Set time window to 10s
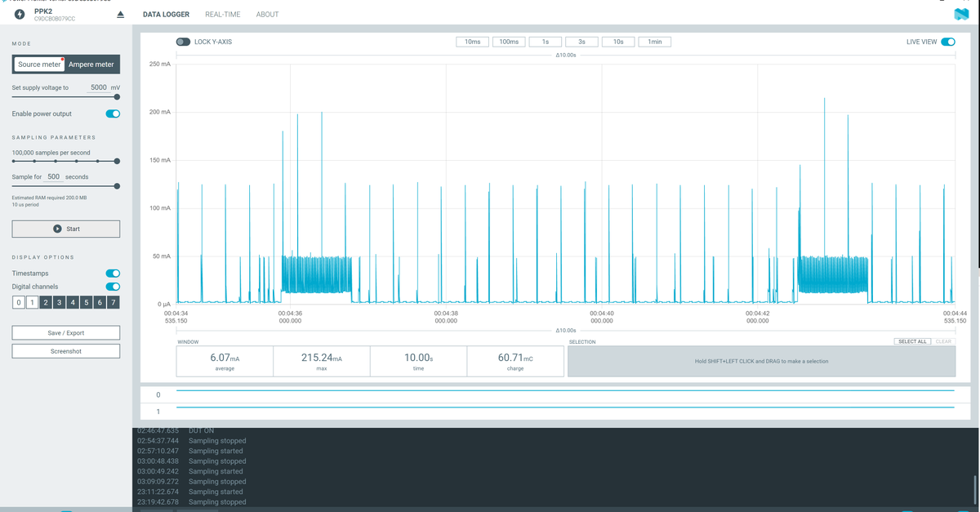 click(618, 42)
